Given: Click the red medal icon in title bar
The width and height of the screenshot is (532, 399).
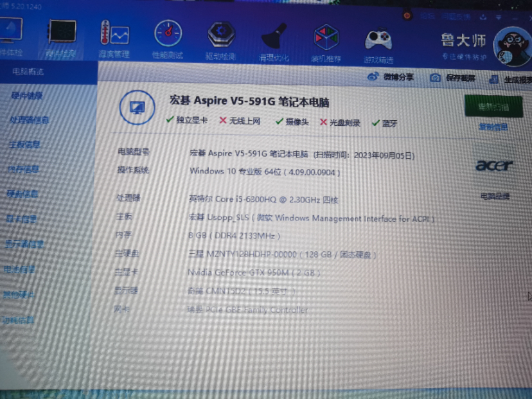Looking at the screenshot, I should (x=407, y=15).
